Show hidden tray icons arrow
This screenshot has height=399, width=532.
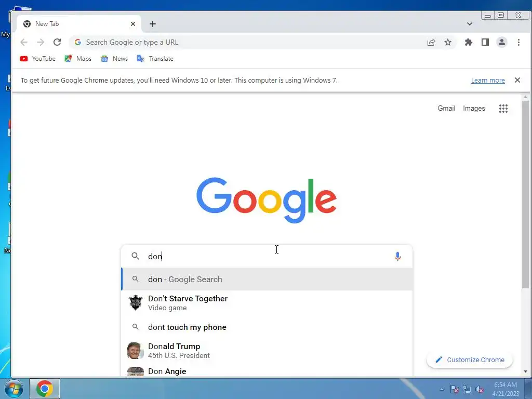[x=442, y=389]
